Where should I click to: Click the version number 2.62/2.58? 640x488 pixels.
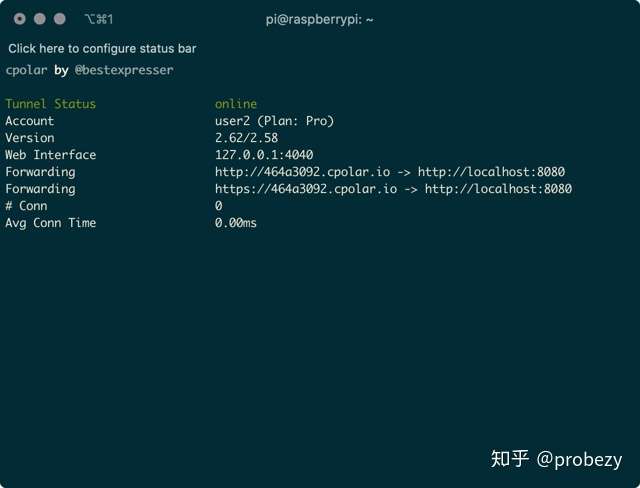pos(247,138)
